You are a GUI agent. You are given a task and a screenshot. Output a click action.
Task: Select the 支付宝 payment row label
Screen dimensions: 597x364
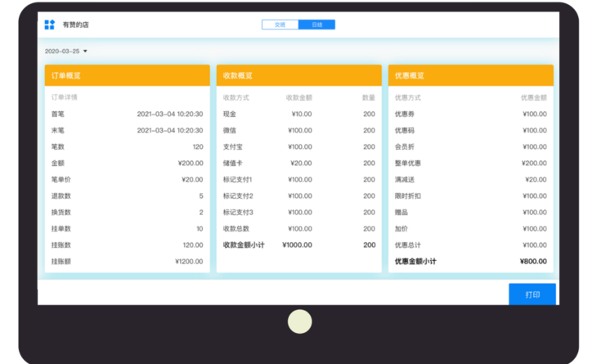pos(232,146)
